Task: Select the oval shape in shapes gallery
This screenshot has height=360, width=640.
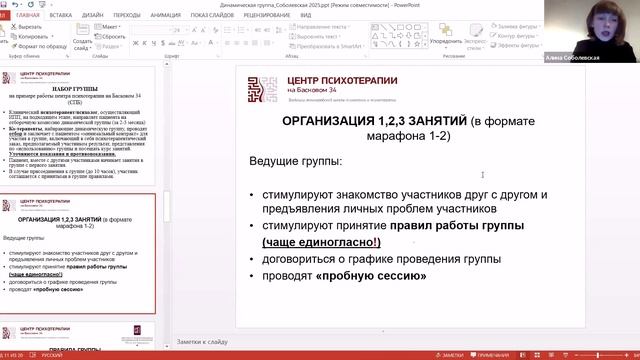Action: (x=409, y=27)
